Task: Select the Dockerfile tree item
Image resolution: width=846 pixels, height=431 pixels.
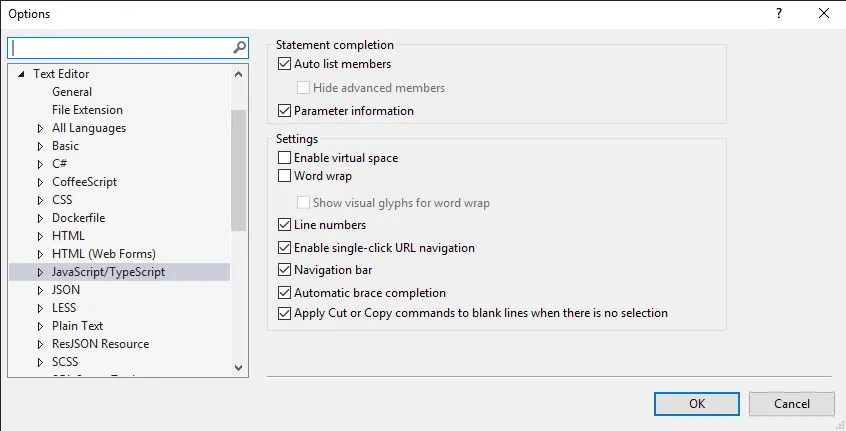Action: click(79, 218)
